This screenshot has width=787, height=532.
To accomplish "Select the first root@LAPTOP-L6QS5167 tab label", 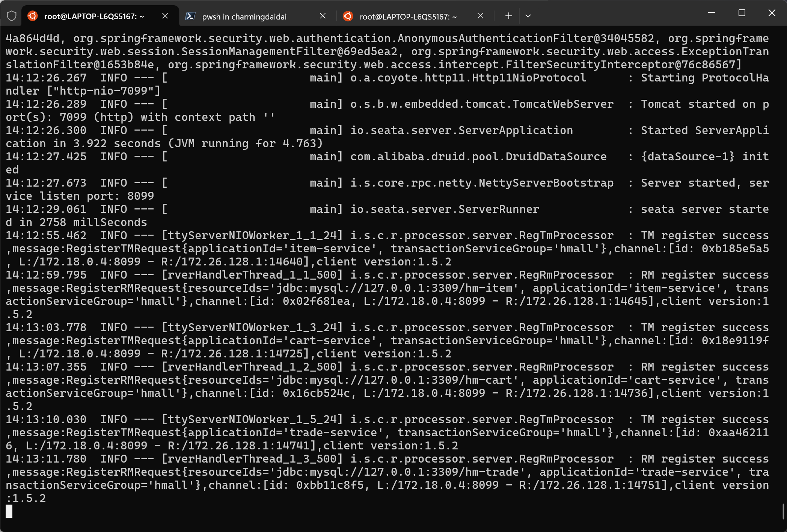I will click(x=94, y=17).
